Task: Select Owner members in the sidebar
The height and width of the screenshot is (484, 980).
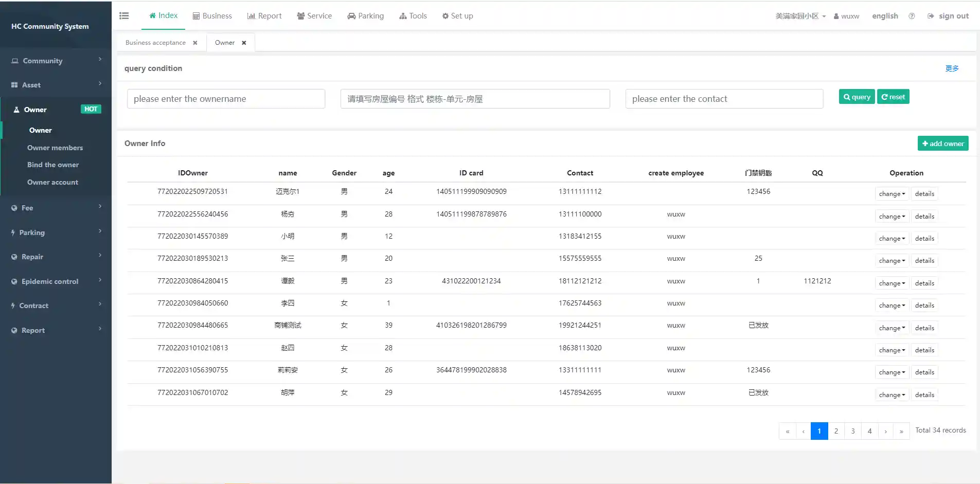Action: click(55, 148)
